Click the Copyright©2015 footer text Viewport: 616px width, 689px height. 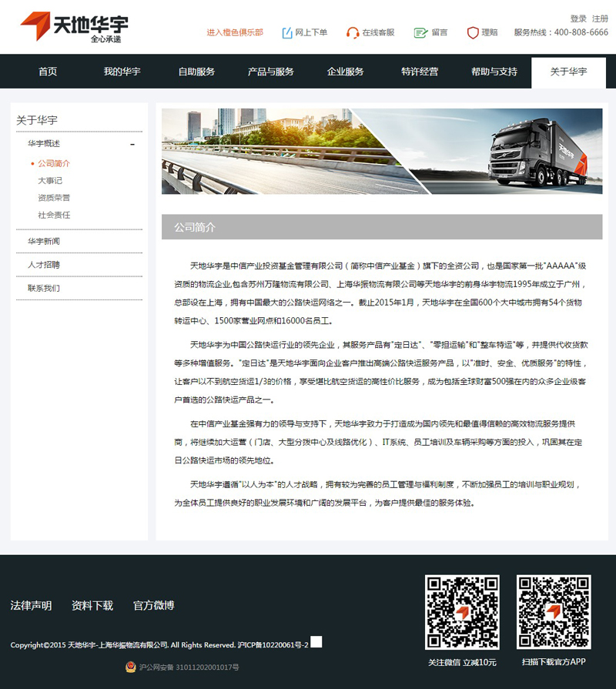tap(123, 645)
